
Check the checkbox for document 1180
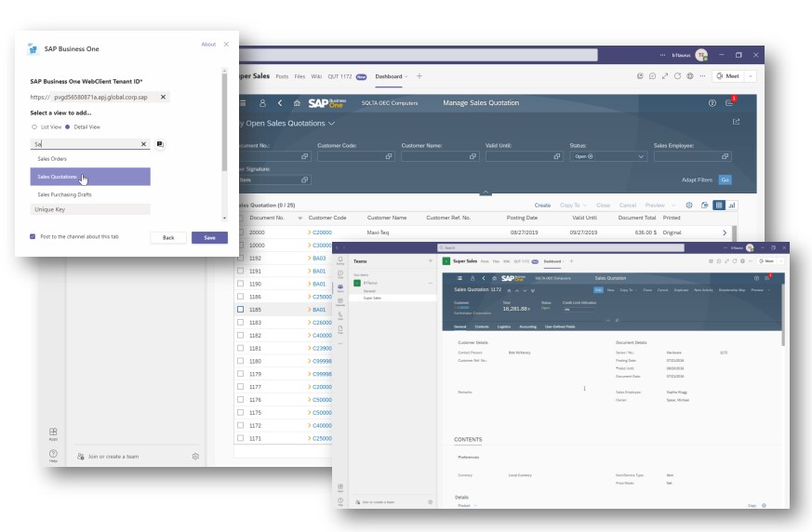(240, 361)
